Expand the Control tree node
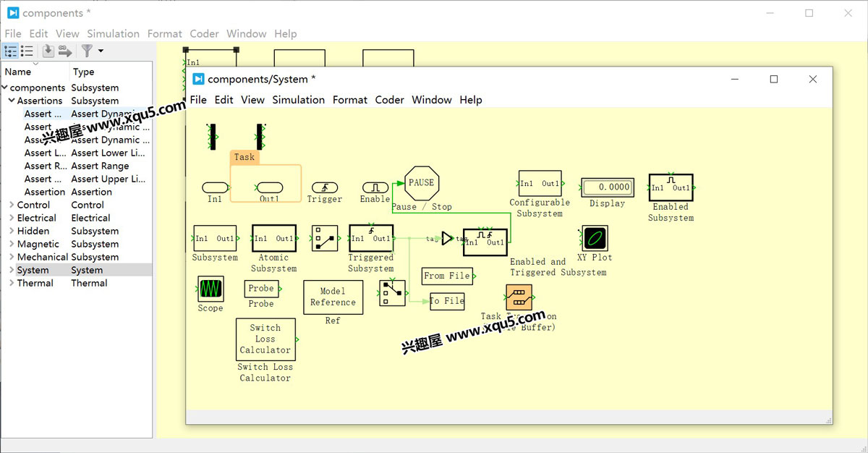868x453 pixels. [12, 205]
